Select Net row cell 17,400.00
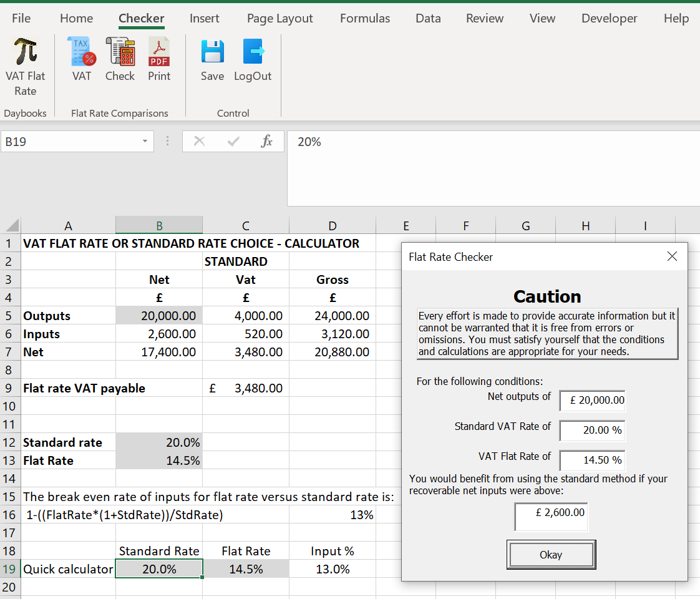Image resolution: width=700 pixels, height=599 pixels. tap(159, 352)
